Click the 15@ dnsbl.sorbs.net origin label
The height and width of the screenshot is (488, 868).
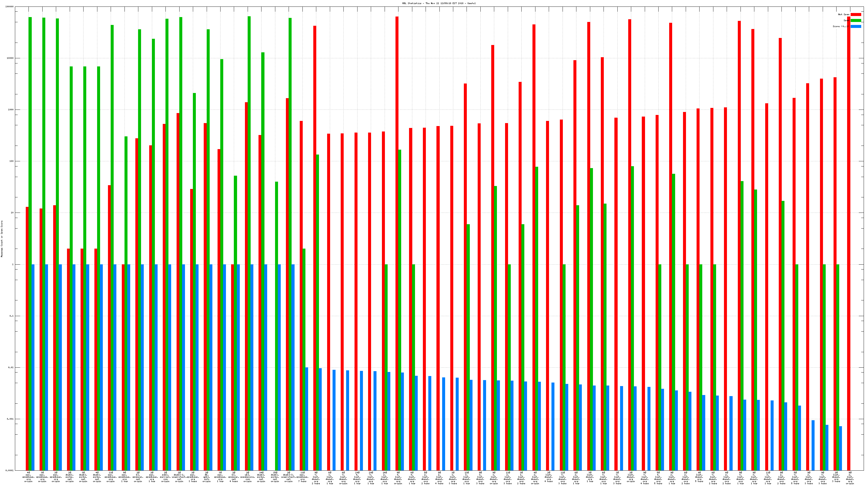click(x=275, y=477)
